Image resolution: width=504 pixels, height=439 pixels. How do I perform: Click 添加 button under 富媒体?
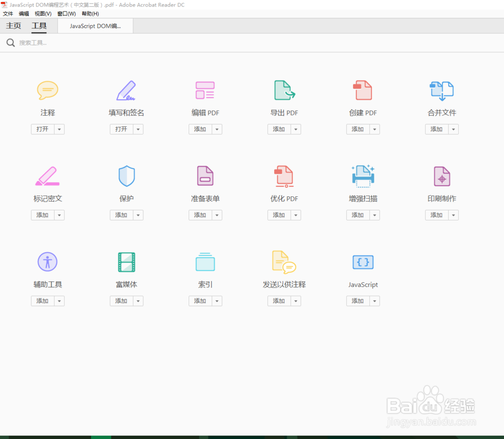point(121,301)
